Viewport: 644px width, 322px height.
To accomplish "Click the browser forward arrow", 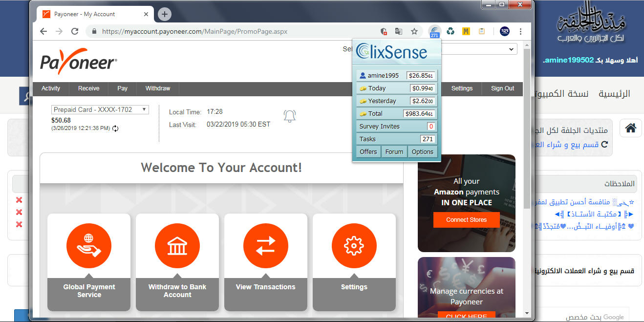I will 59,31.
